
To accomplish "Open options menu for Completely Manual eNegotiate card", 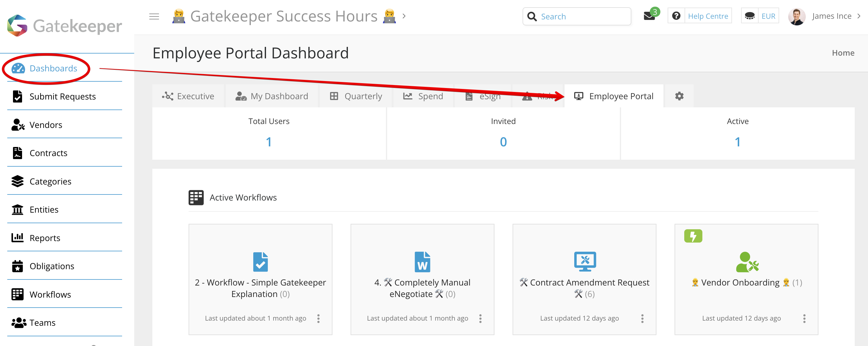I will (480, 319).
